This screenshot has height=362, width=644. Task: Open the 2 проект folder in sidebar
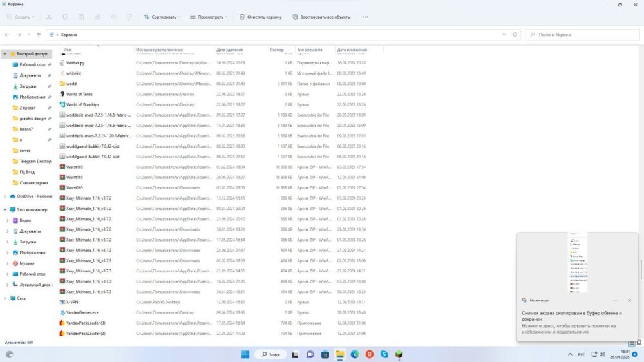point(28,108)
